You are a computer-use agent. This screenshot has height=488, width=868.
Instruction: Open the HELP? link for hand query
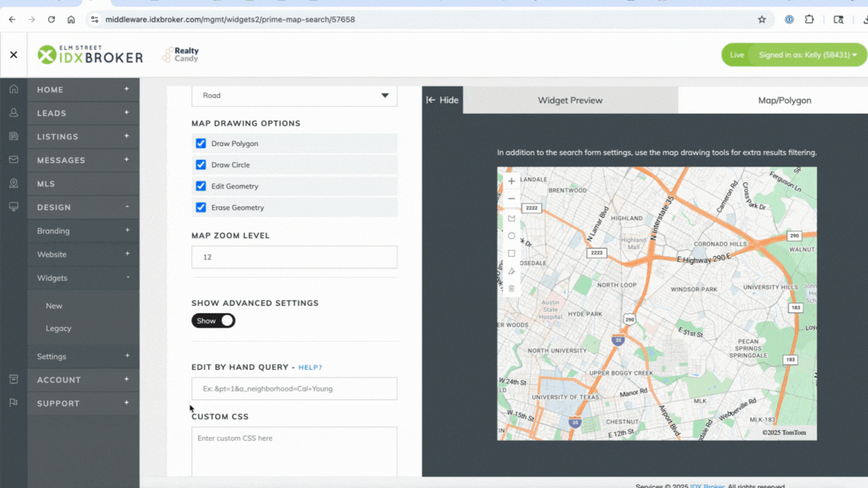310,368
